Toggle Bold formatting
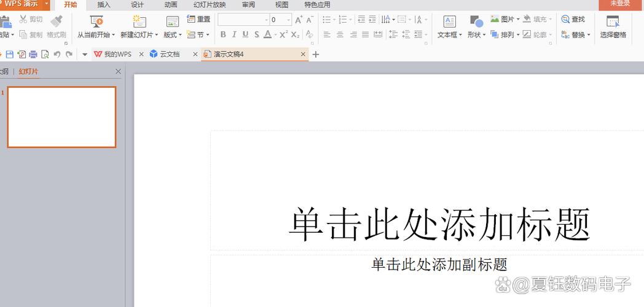The image size is (644, 307). pos(223,34)
